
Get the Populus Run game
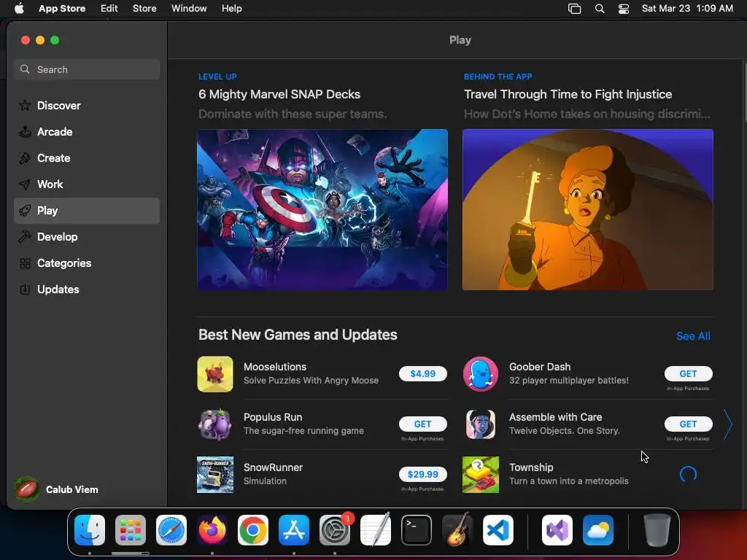tap(423, 424)
